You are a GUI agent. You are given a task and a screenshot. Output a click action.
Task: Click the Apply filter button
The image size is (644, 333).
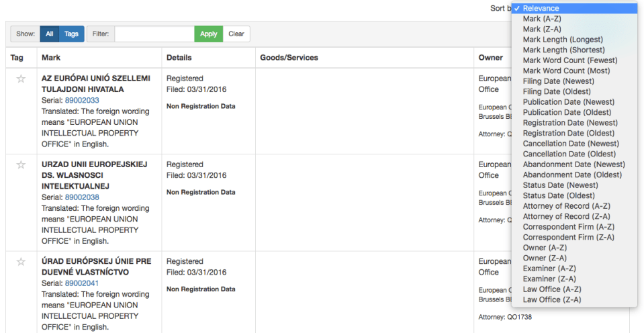click(209, 34)
